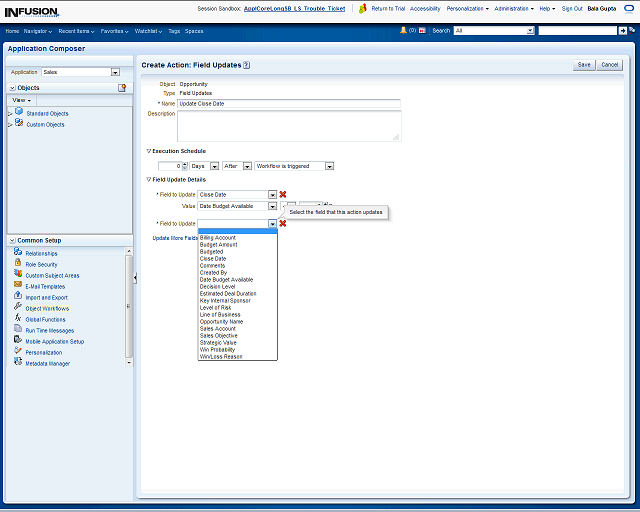
Task: Click into the Description text area
Action: point(288,125)
